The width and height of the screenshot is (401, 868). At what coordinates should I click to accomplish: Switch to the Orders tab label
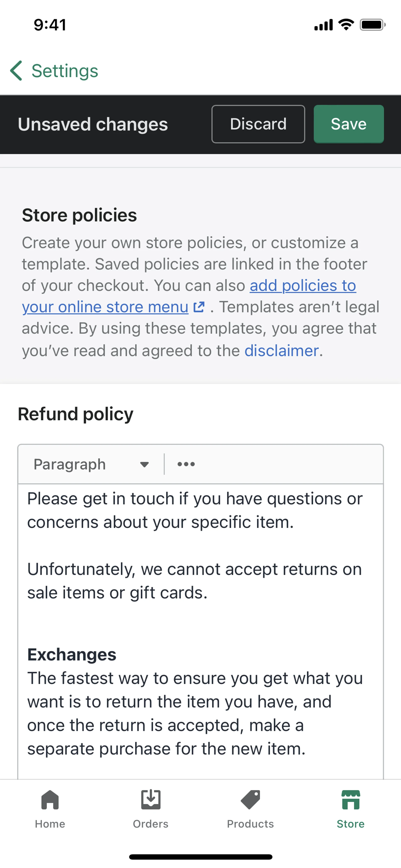[151, 824]
